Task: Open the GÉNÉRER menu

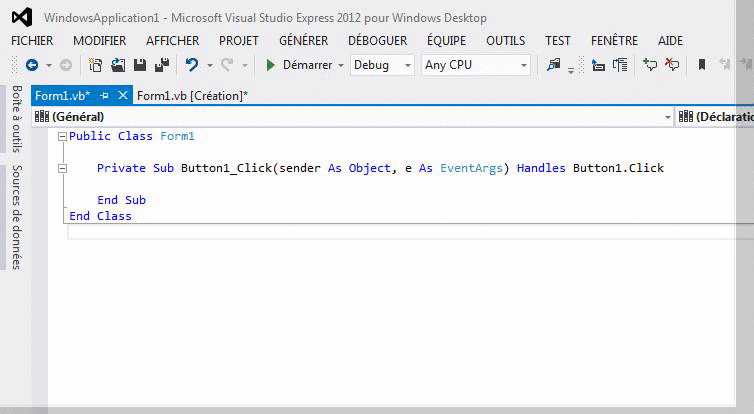Action: pos(303,41)
